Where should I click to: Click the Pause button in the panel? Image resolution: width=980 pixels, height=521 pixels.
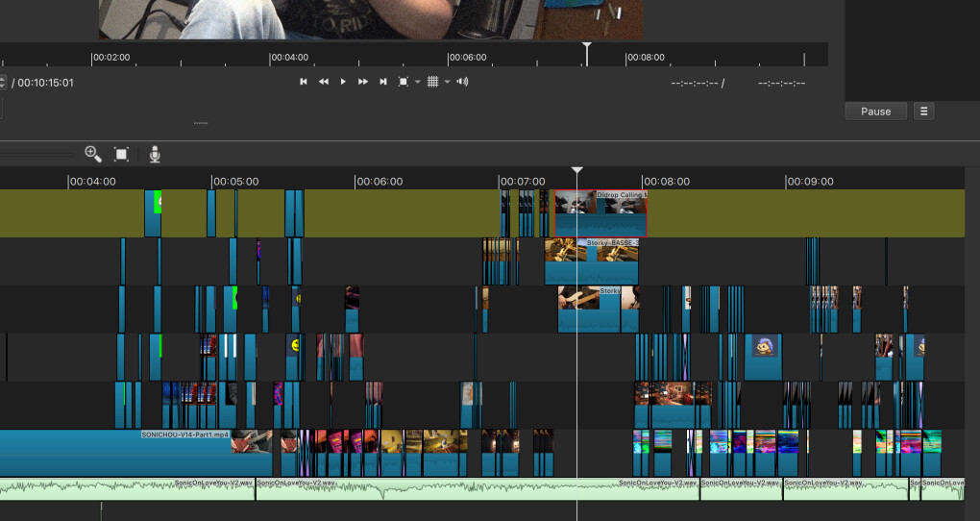[875, 112]
